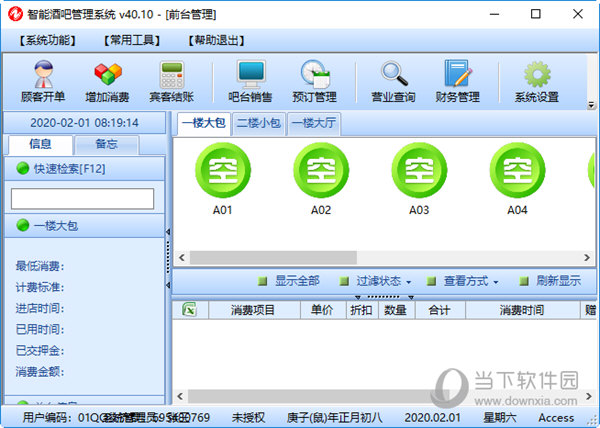Select room A03 green 空 icon
Viewport: 600px width, 428px height.
419,170
